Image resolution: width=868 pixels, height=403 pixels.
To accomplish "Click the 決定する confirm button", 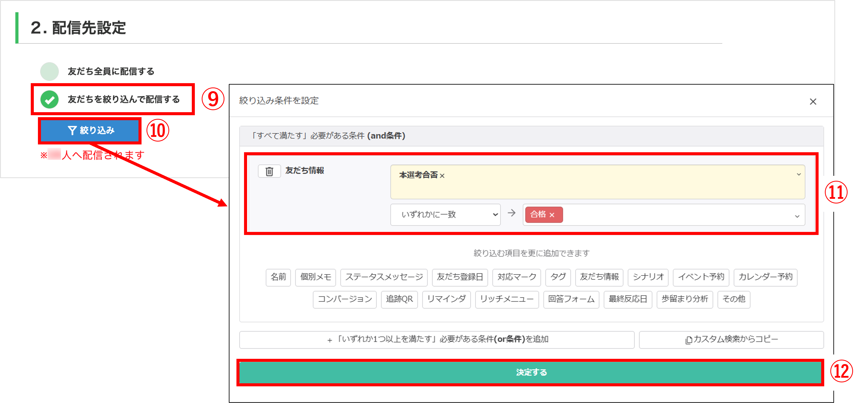I will pyautogui.click(x=531, y=372).
